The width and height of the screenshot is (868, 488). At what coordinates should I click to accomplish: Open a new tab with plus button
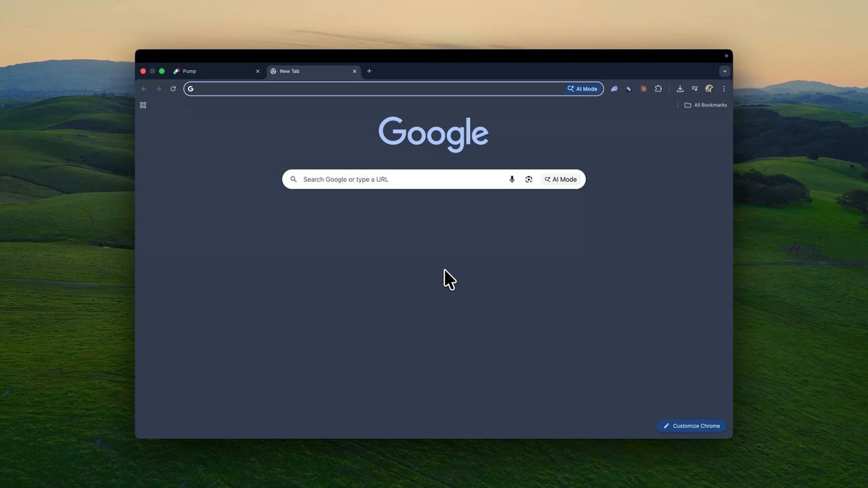point(369,71)
